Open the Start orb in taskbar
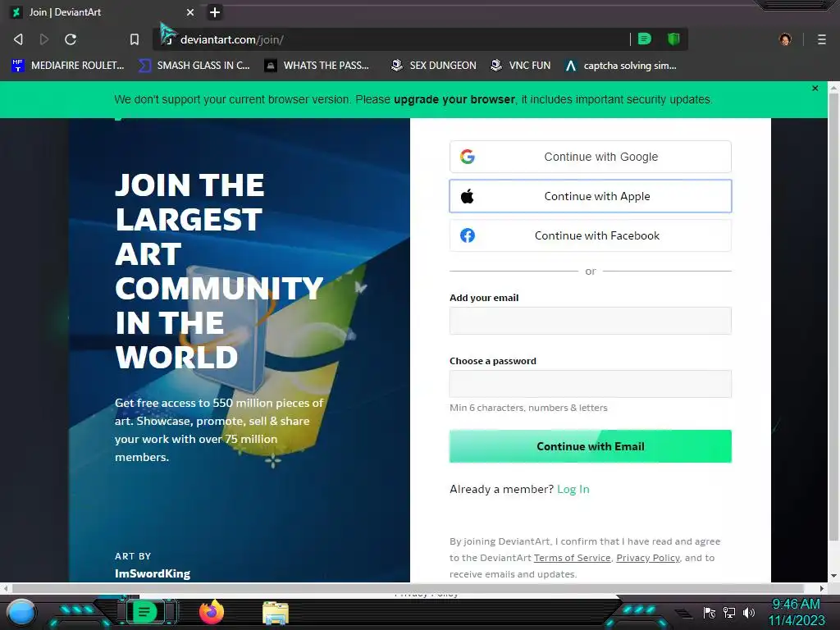Viewport: 840px width, 630px height. click(21, 612)
